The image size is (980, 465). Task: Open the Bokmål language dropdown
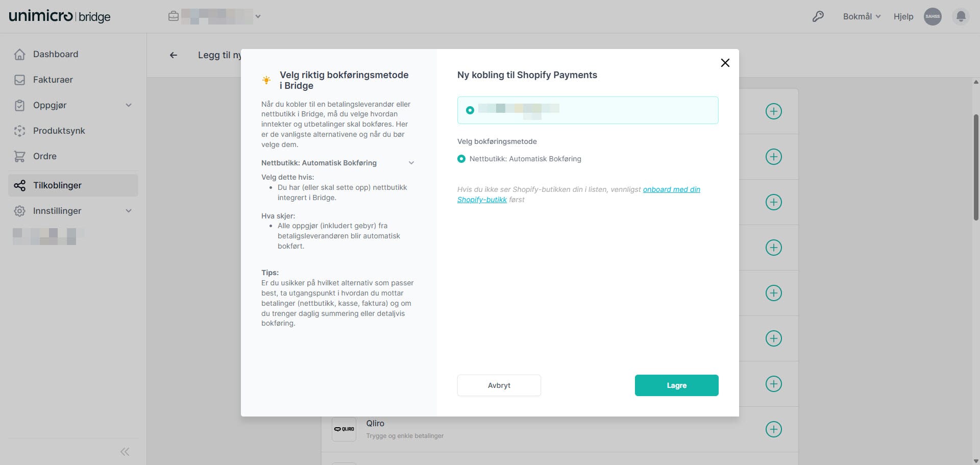click(x=862, y=16)
